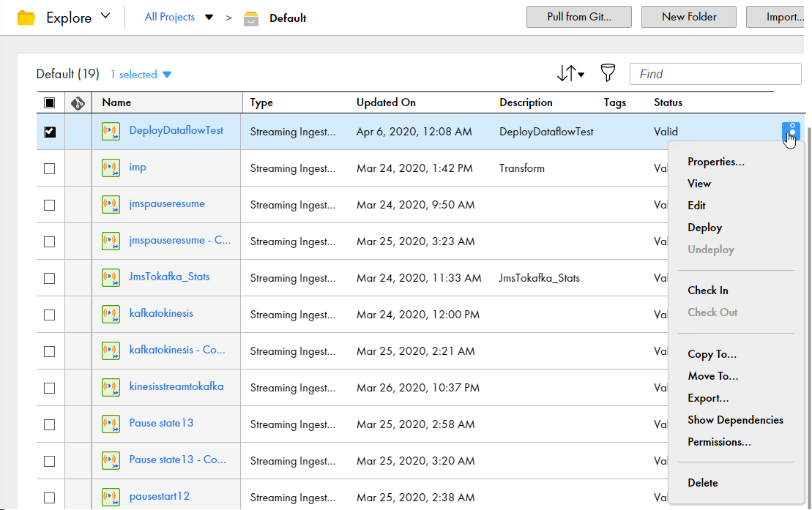The image size is (812, 510).
Task: Select Properties... in the context menu
Action: tap(715, 162)
